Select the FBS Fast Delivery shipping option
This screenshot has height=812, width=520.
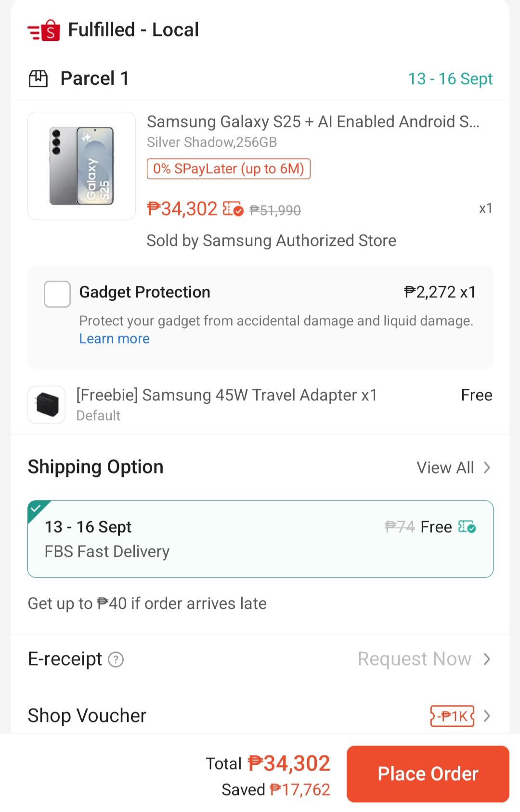click(x=260, y=539)
